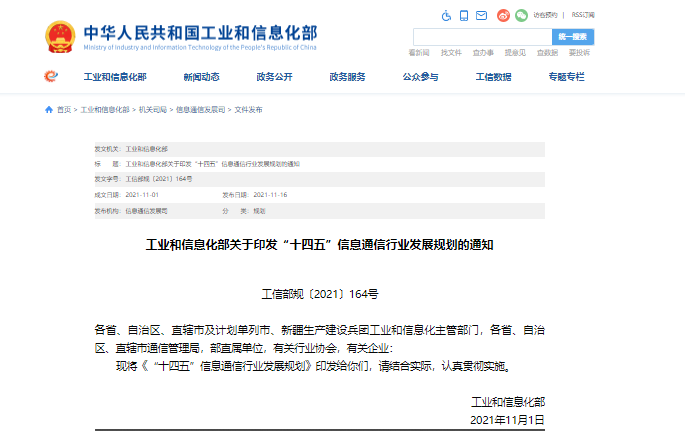Open the 新闻动态 nav menu
The height and width of the screenshot is (431, 685).
(201, 77)
